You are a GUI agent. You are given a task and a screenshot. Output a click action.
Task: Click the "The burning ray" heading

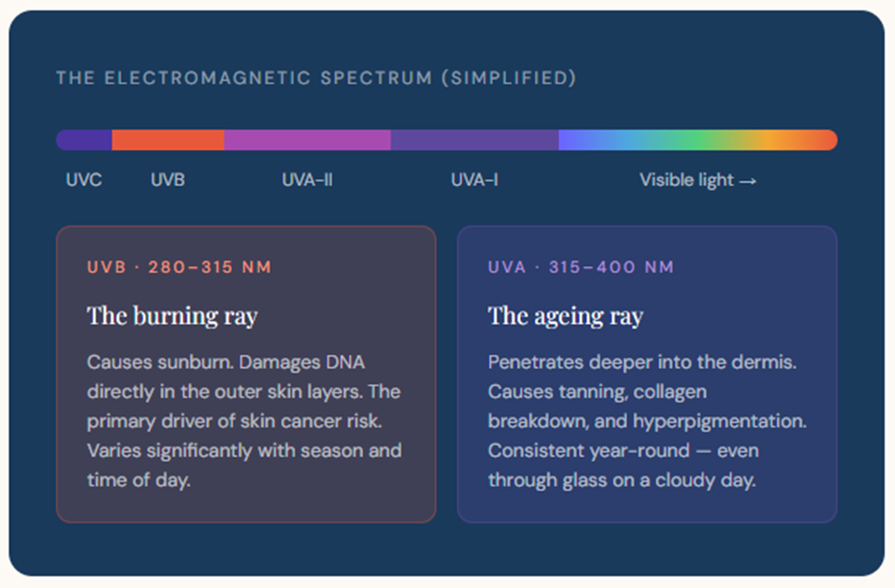click(172, 315)
